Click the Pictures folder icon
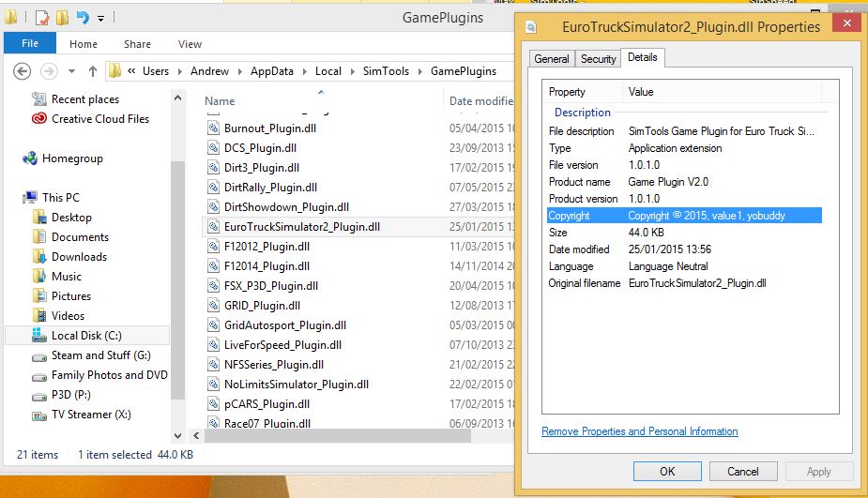Image resolution: width=868 pixels, height=498 pixels. 39,296
